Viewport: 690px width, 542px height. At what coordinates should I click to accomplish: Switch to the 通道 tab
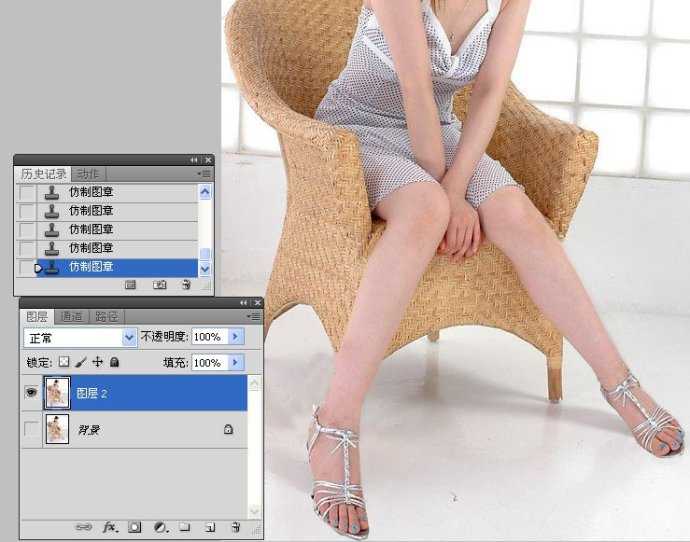tap(71, 317)
